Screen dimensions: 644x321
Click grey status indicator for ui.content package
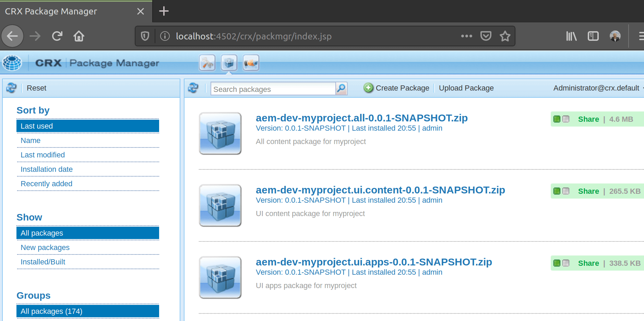click(566, 191)
